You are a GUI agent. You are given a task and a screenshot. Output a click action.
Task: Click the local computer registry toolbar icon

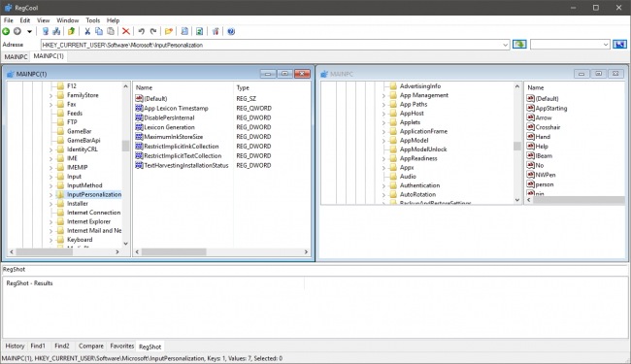coord(46,31)
